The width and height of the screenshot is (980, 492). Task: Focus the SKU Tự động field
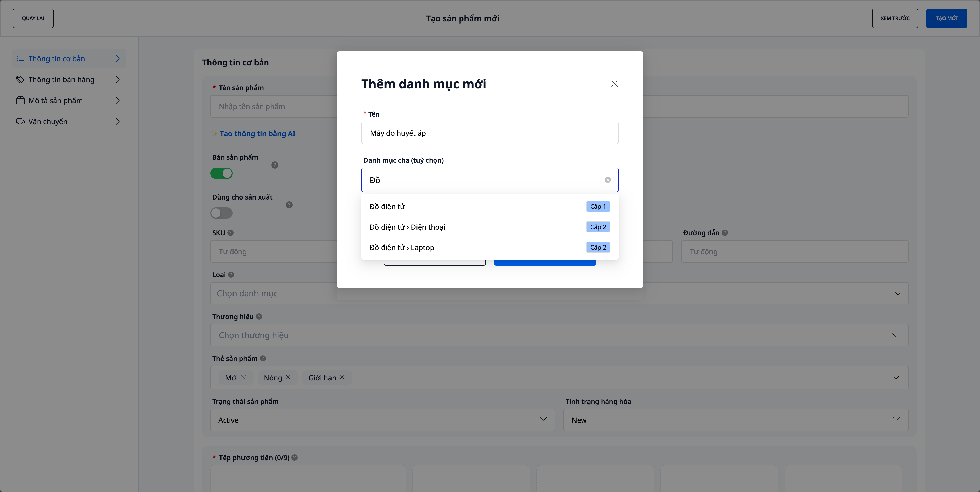274,251
